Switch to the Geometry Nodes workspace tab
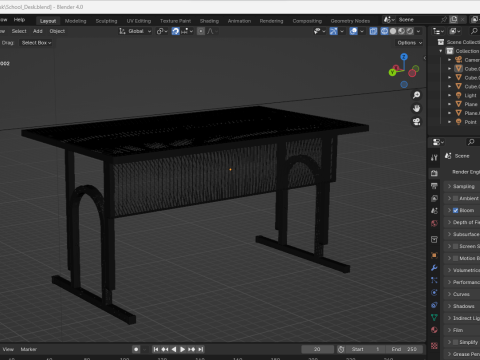Image resolution: width=480 pixels, height=360 pixels. 350,21
